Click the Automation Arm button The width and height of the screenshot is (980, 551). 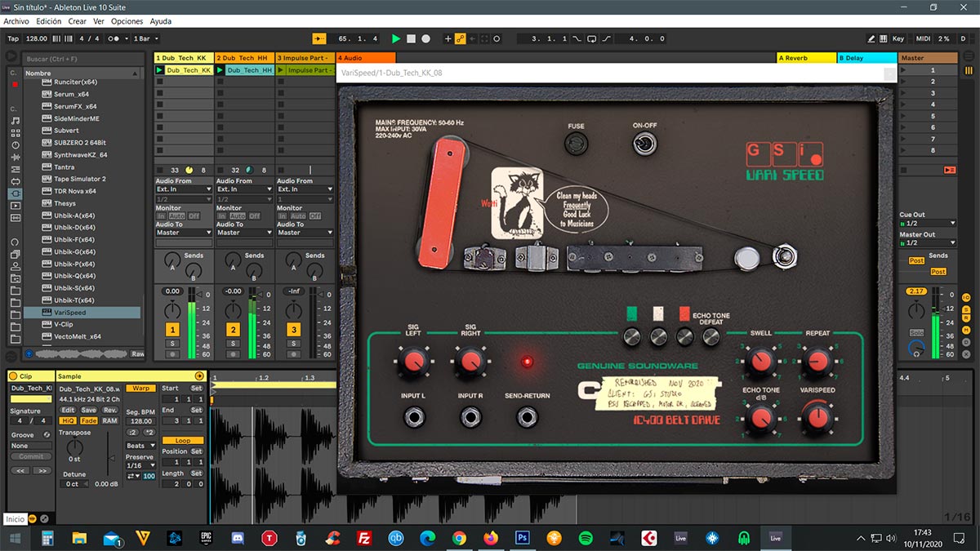pyautogui.click(x=460, y=38)
